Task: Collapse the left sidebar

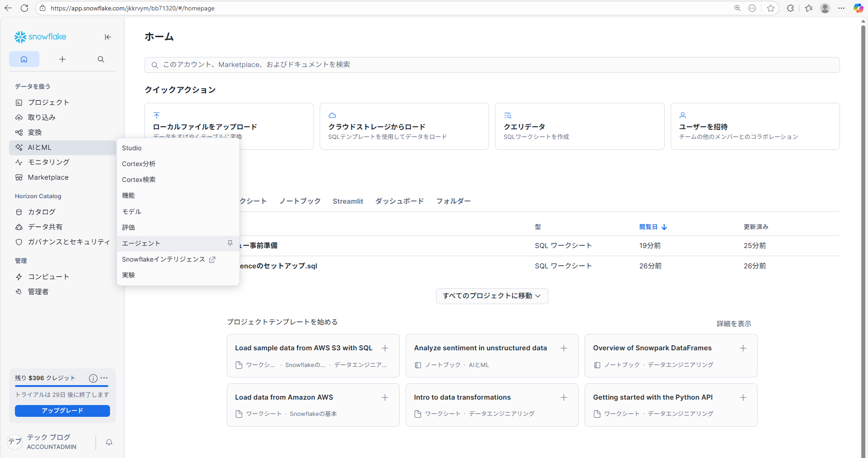Action: click(x=108, y=37)
